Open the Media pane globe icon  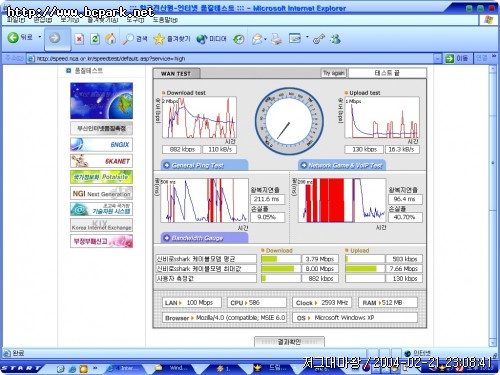(211, 39)
